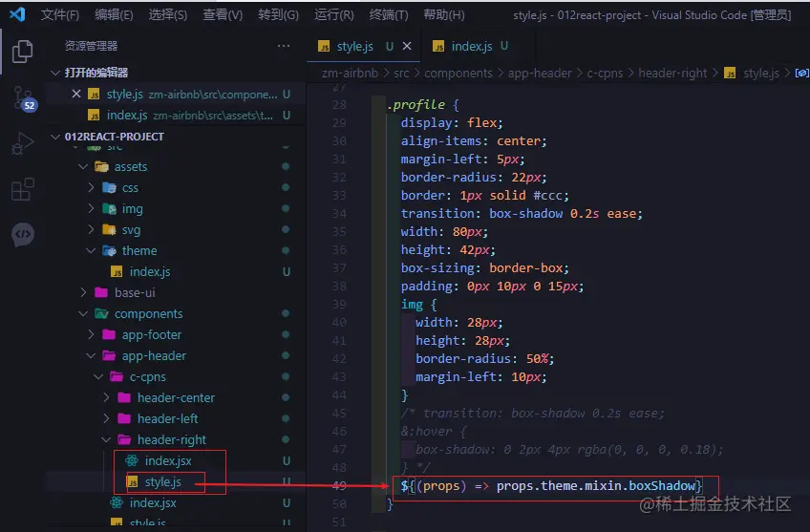Viewport: 810px width, 532px height.
Task: Open the 编辑(E) menu
Action: point(114,14)
